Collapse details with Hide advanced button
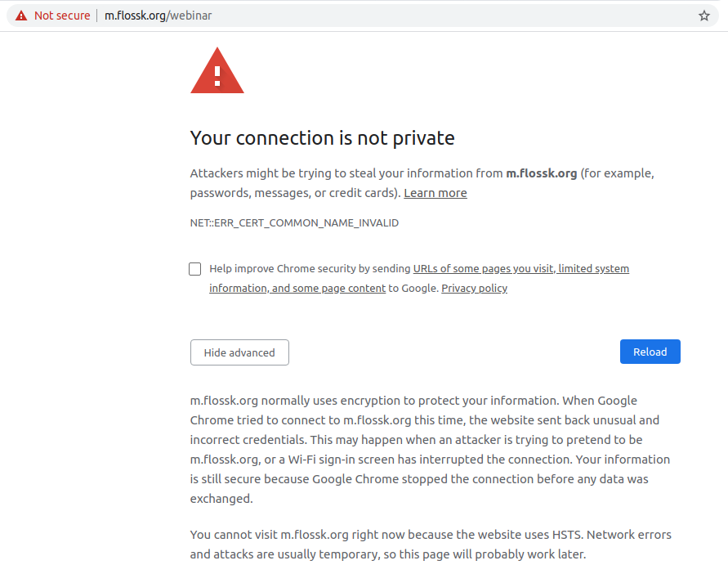The image size is (728, 583). (x=239, y=352)
